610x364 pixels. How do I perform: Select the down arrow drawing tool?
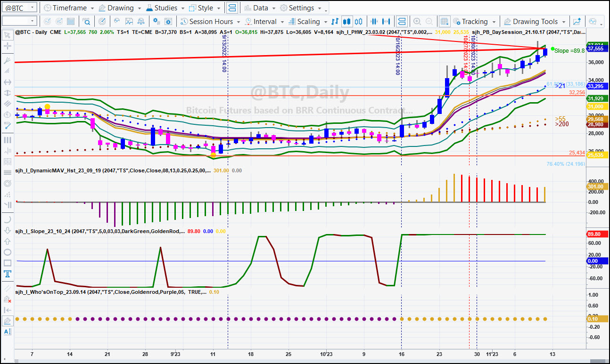(x=7, y=231)
